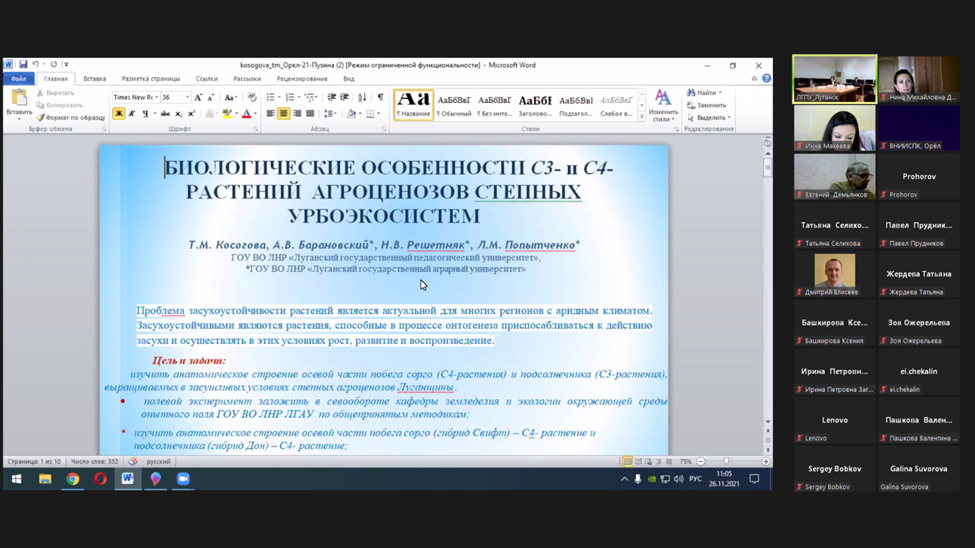Toggle show paragraph marks (¶)
Image resolution: width=975 pixels, height=548 pixels.
pos(380,98)
